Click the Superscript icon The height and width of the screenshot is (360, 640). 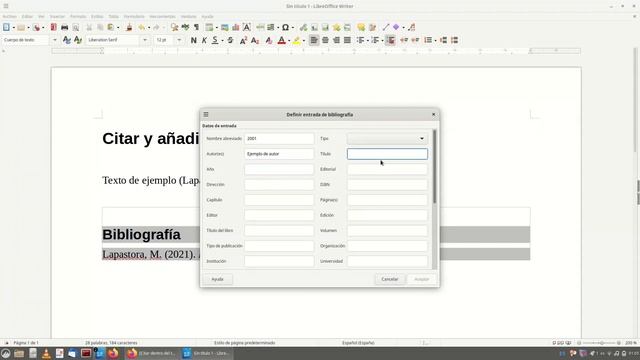point(243,40)
